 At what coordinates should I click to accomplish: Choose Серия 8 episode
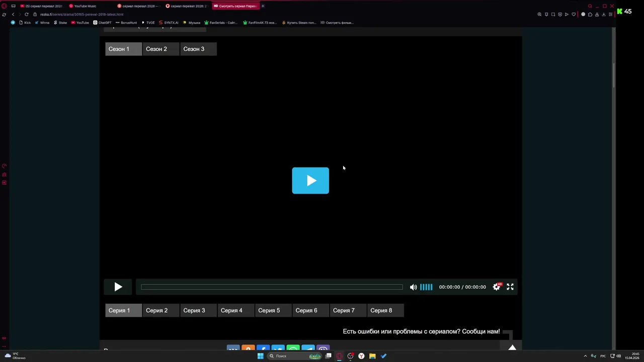[385, 310]
